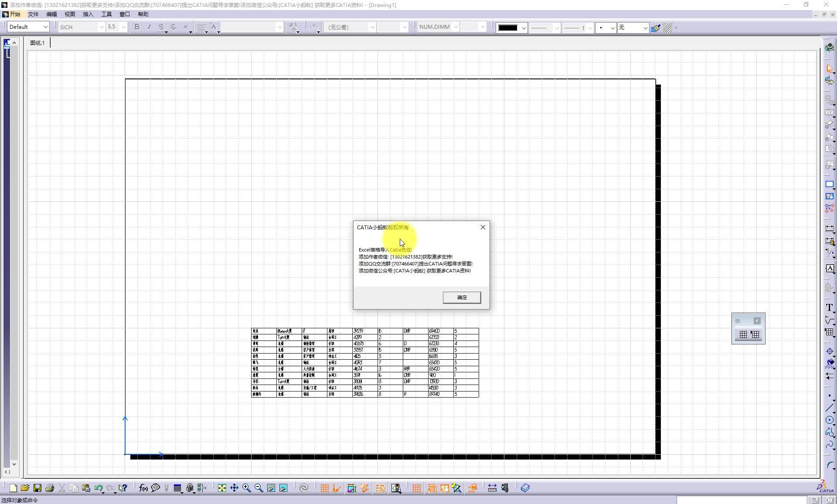
Task: Open the 插入 menu
Action: (88, 14)
